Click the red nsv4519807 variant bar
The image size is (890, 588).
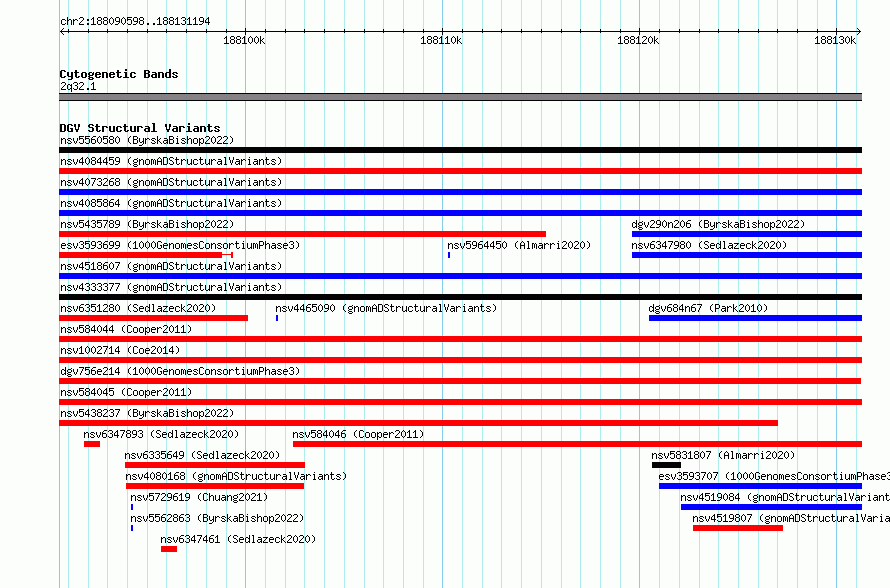click(x=738, y=528)
